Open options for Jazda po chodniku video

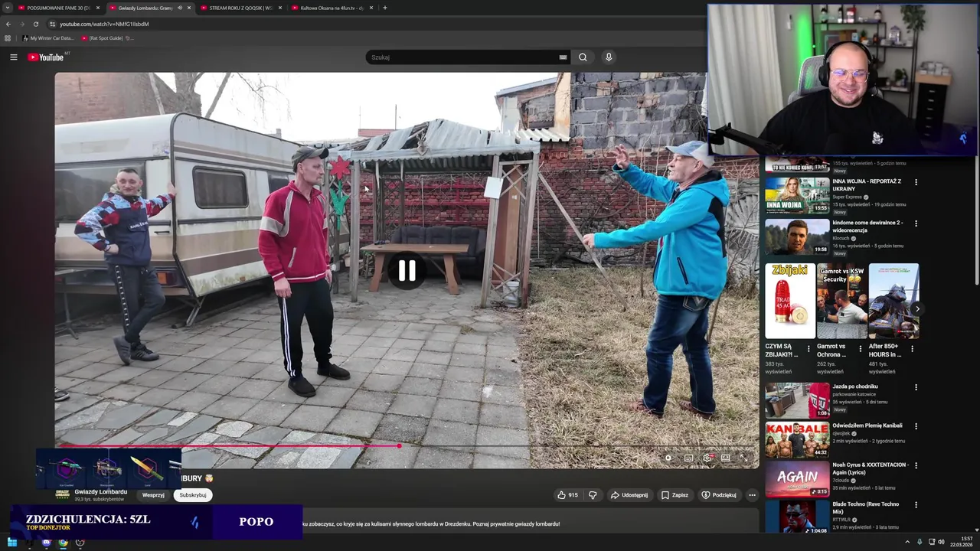[x=916, y=387]
